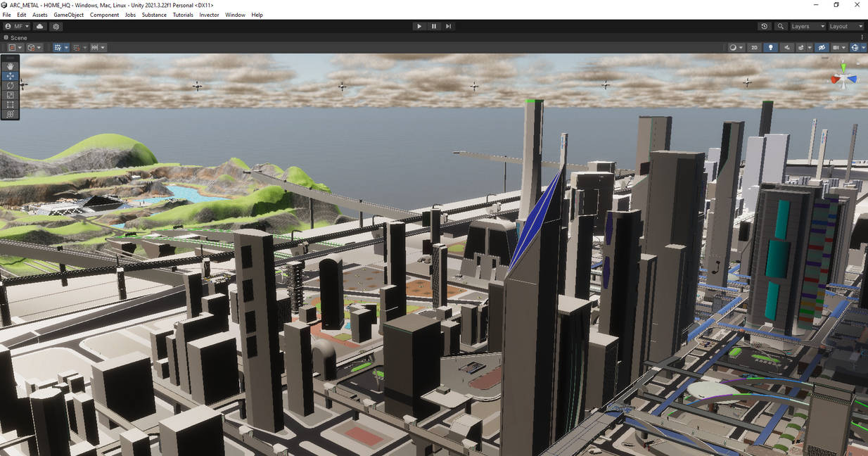Click the grid visibility icon
Image resolution: width=868 pixels, height=456 pixels.
(x=836, y=47)
